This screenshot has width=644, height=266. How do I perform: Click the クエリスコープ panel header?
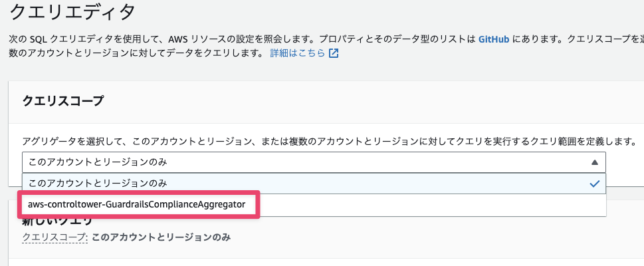click(63, 100)
